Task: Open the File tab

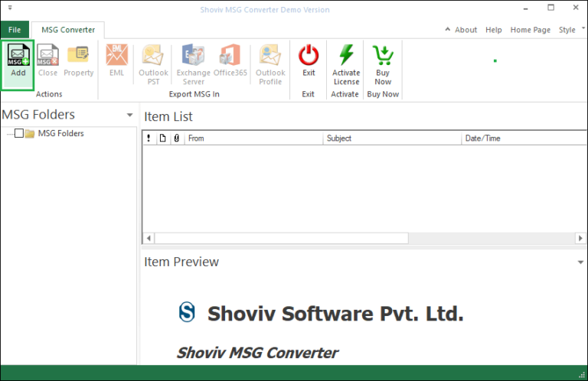Action: click(14, 30)
